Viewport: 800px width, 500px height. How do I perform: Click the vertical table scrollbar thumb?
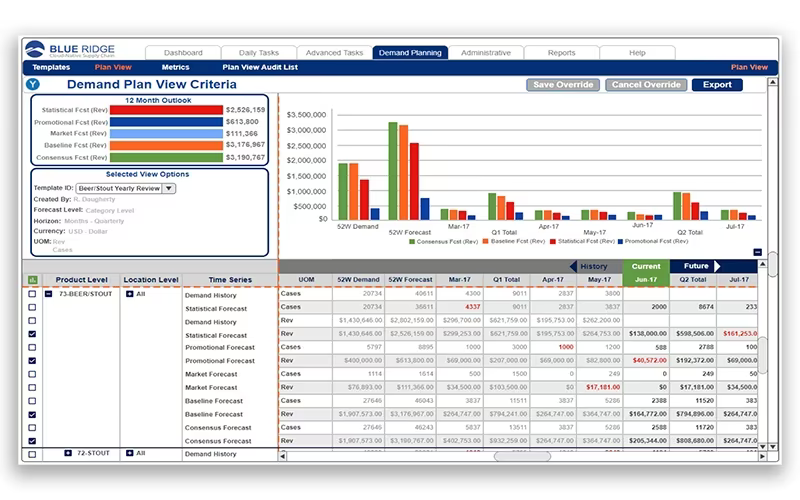[x=762, y=355]
